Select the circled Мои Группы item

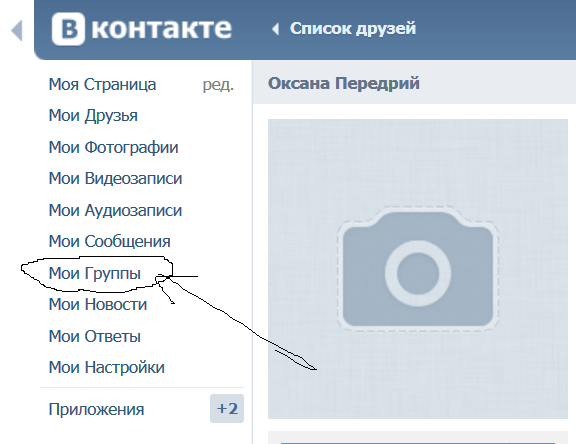95,273
